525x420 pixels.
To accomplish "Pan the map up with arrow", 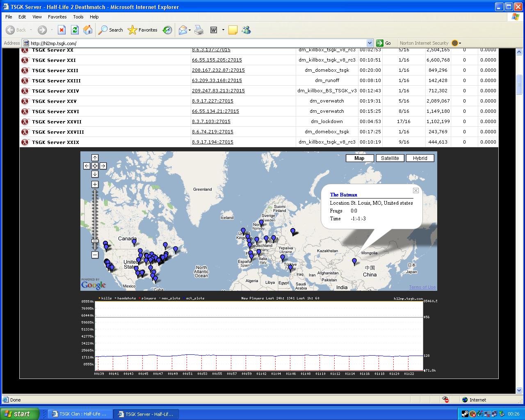I will pos(95,158).
